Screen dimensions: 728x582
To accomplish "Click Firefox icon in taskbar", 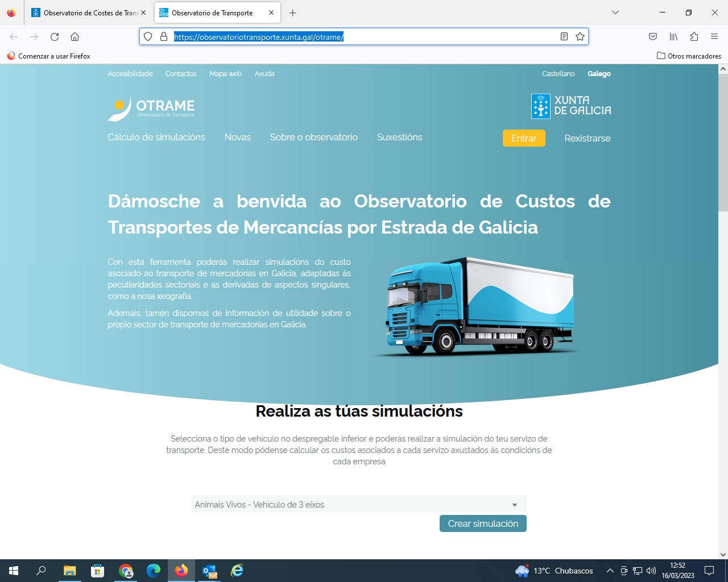I will [181, 571].
